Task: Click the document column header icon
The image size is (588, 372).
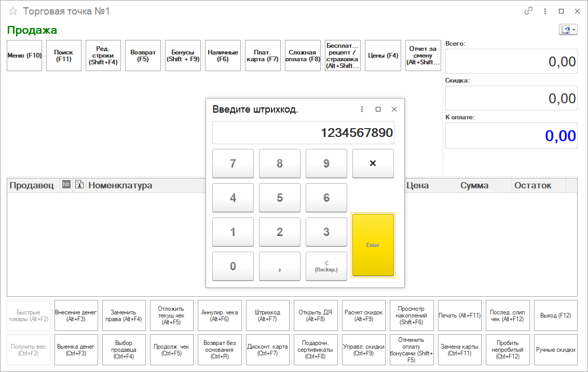Action: click(x=79, y=185)
